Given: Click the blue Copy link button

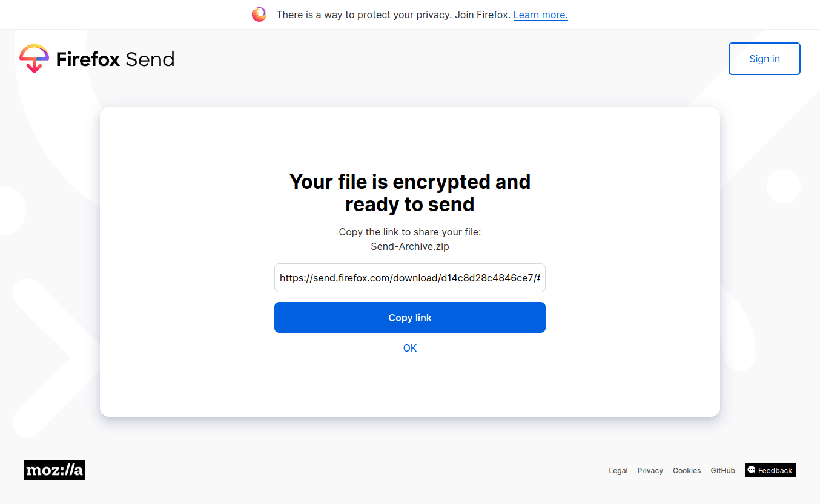Looking at the screenshot, I should 410,318.
